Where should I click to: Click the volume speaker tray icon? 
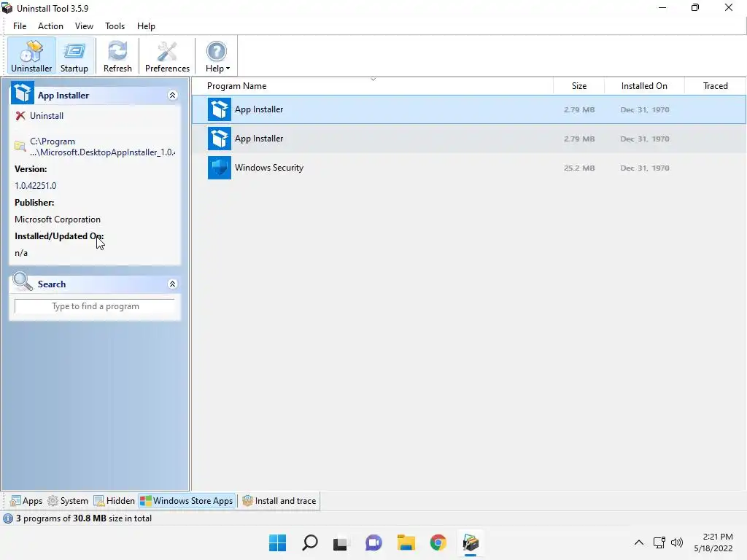pos(677,542)
